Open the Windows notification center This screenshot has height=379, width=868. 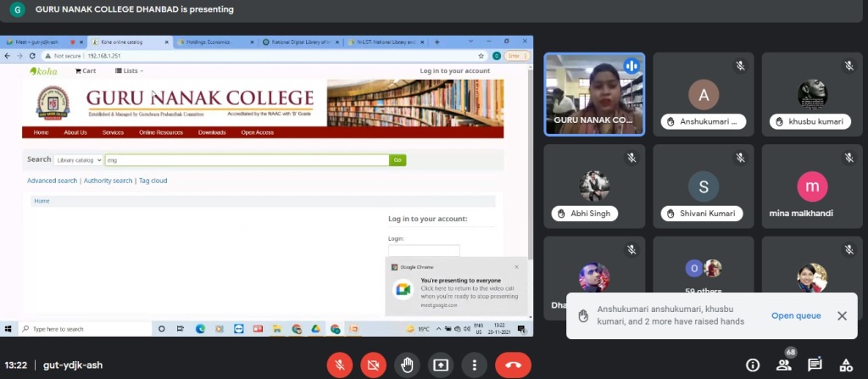point(521,329)
